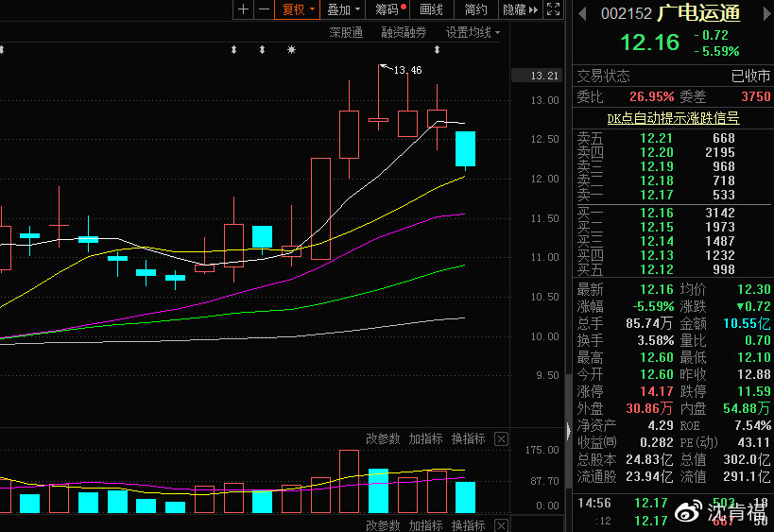The image size is (774, 532).
Task: Click 均价 value 12.30
Action: (754, 290)
